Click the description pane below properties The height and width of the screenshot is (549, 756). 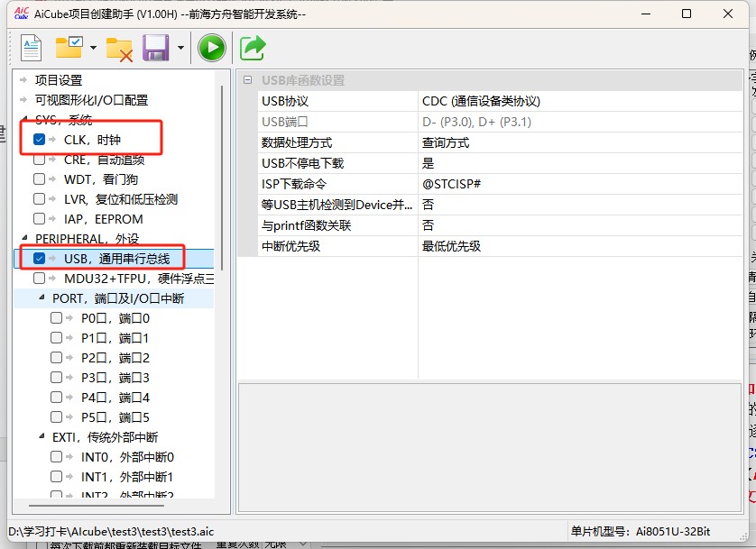[x=489, y=448]
